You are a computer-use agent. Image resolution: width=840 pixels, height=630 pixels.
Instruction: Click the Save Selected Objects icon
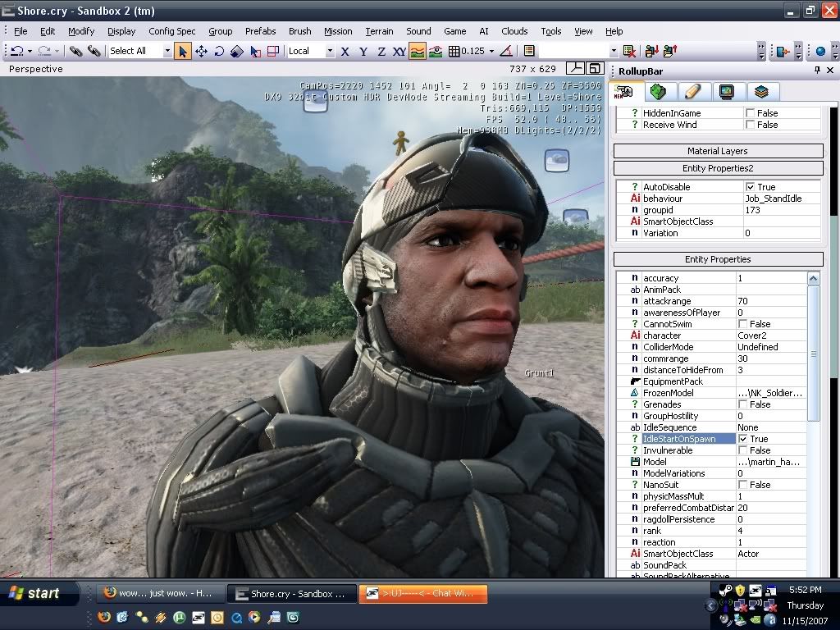coord(652,51)
